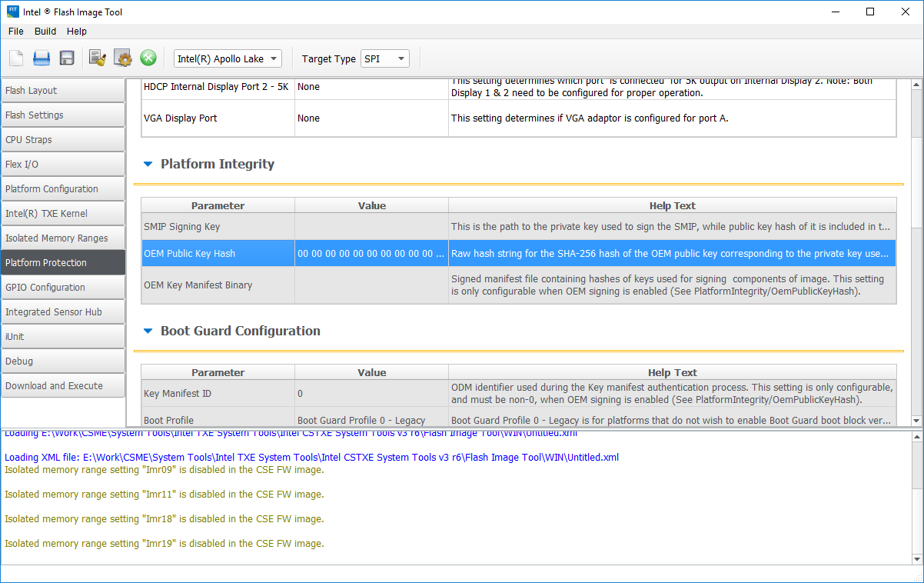The image size is (924, 583).
Task: Click the OEM Key Manifest Binary value cell
Action: click(x=371, y=285)
